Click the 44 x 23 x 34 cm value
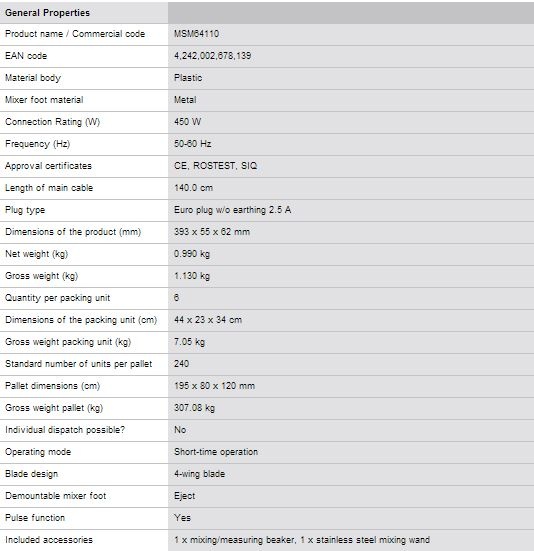534x551 pixels. [x=208, y=320]
